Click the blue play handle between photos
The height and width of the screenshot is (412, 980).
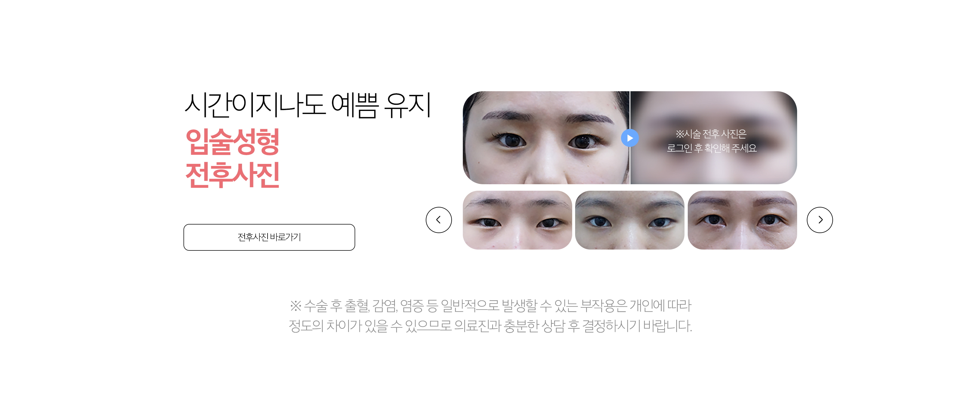tap(630, 138)
